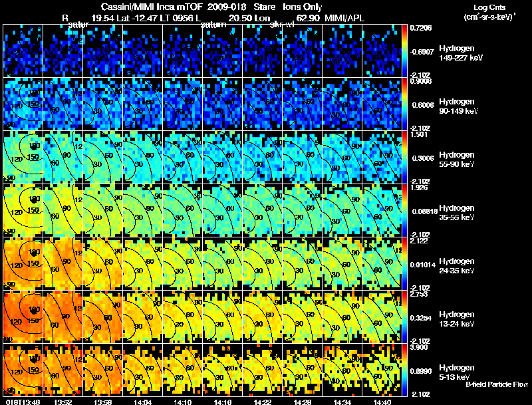Viewport: 532px width, 405px height.
Task: Click the "3.900" color scale value
Action: point(420,347)
